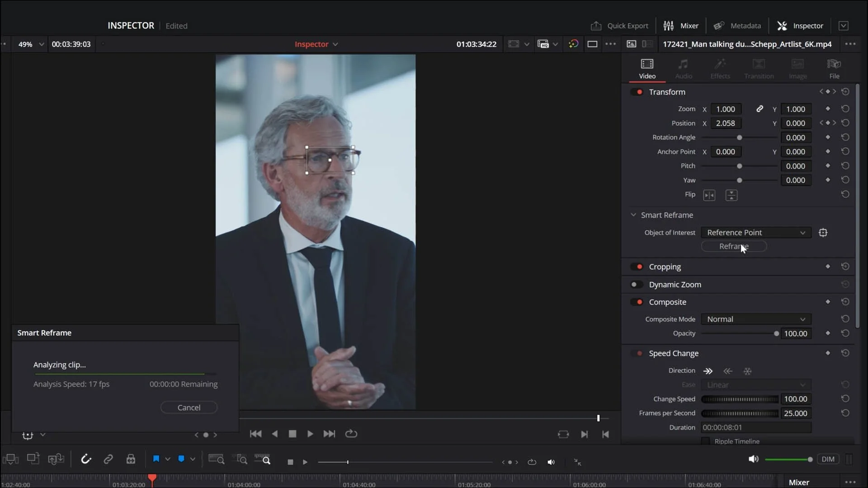Screen dimensions: 868x488
Task: Switch to the Video tab in Inspector
Action: click(x=647, y=68)
